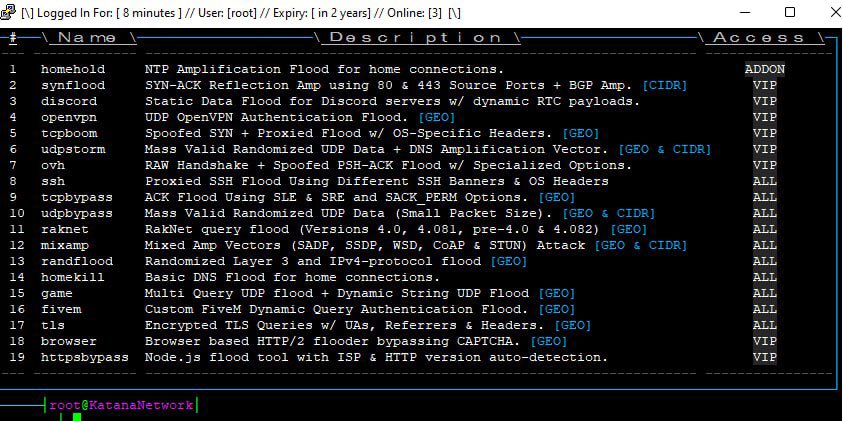Select the 'openvpn' name entry
The height and width of the screenshot is (421, 843).
coord(69,117)
